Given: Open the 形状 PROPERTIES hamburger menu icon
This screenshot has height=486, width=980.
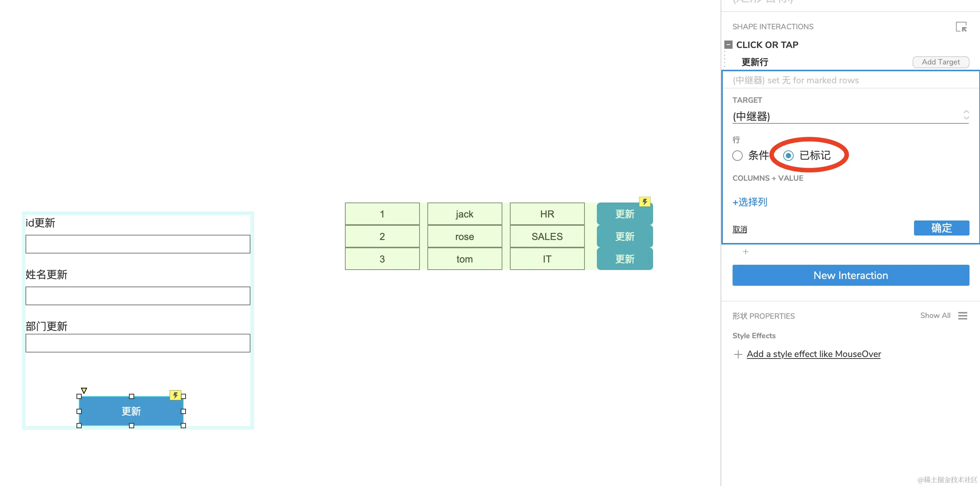Looking at the screenshot, I should click(x=962, y=315).
